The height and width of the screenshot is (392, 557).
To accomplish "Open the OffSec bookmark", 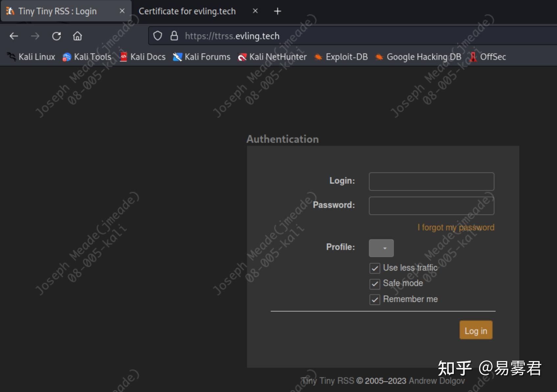I will pyautogui.click(x=488, y=57).
